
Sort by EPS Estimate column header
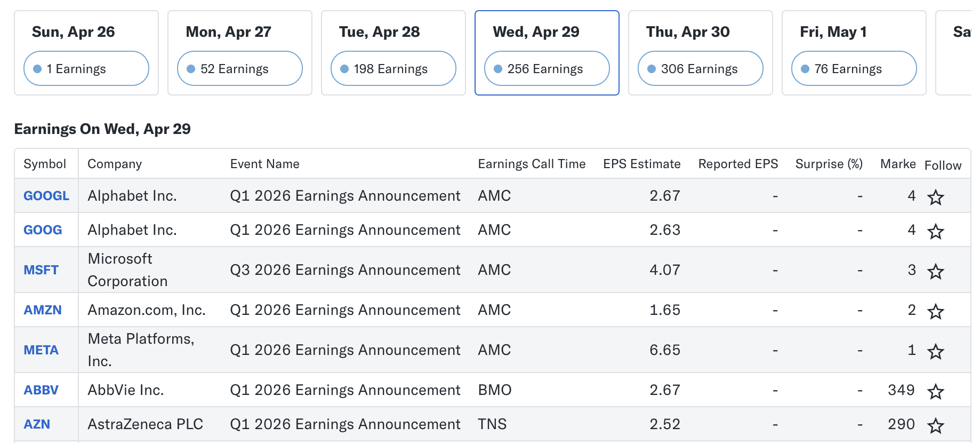point(641,164)
